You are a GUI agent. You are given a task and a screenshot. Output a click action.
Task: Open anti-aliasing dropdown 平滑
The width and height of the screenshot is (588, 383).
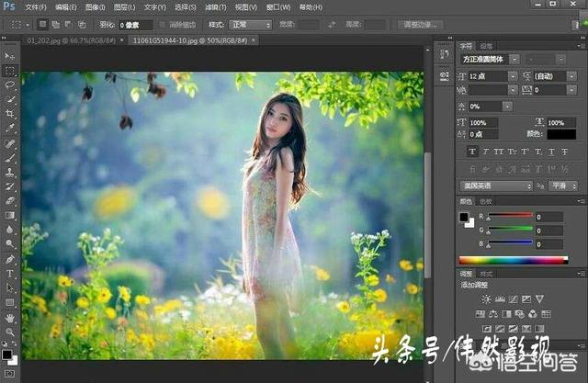(563, 186)
